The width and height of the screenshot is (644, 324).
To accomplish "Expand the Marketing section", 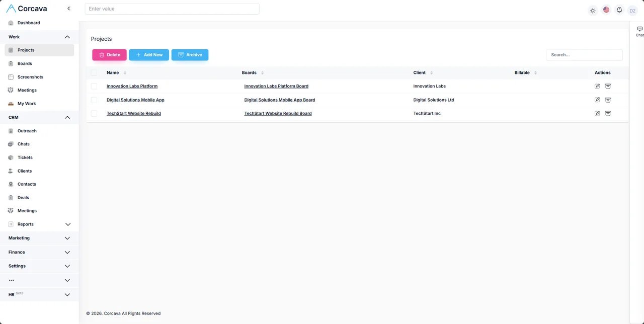I will tap(67, 238).
